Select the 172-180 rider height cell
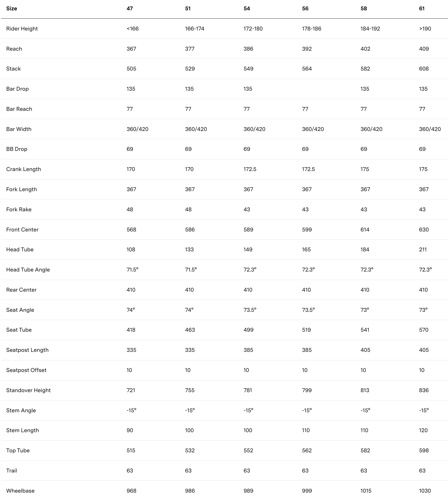 click(253, 29)
